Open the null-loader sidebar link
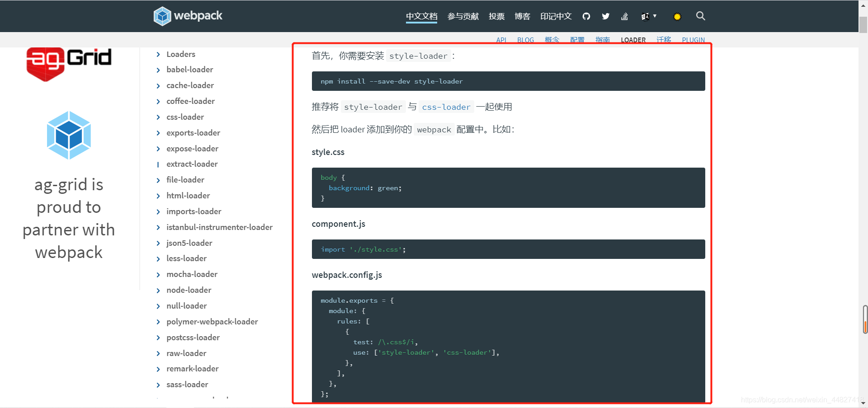Viewport: 868px width, 408px height. (x=186, y=306)
